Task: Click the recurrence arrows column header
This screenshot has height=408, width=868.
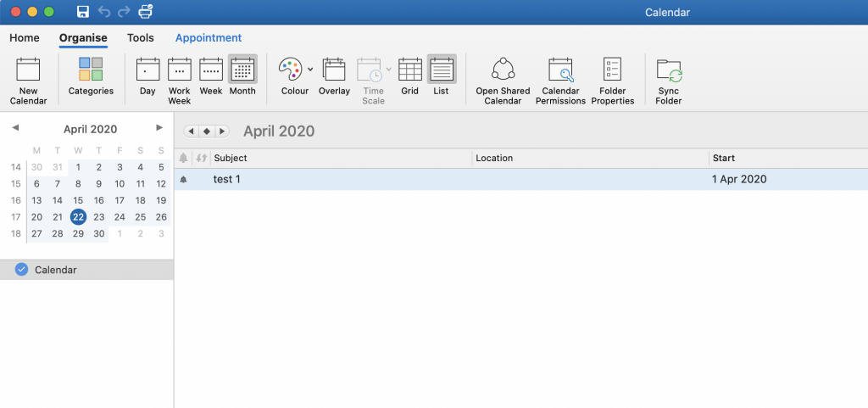Action: [x=202, y=159]
